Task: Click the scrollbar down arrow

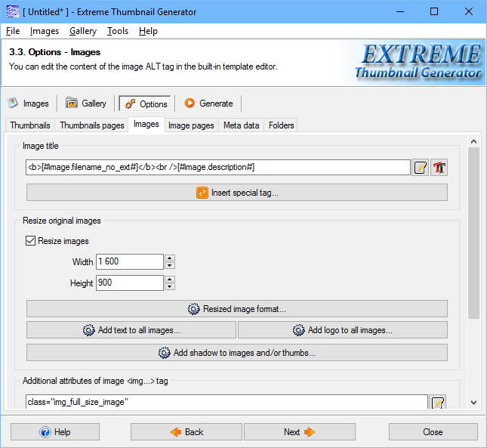Action: [x=473, y=403]
